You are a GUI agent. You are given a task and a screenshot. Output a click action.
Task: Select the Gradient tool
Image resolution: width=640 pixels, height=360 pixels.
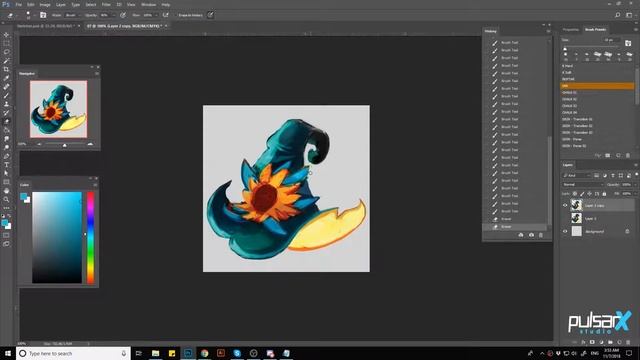(x=6, y=130)
